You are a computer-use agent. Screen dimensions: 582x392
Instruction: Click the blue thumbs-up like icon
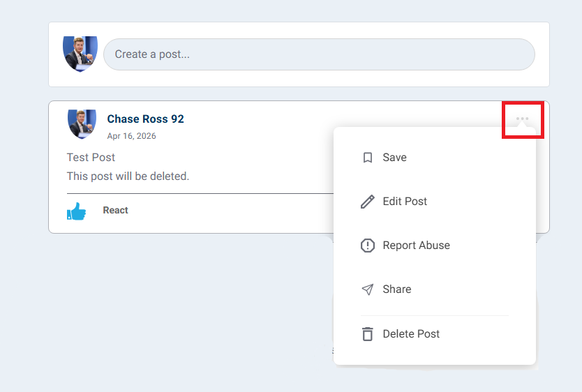tap(77, 211)
